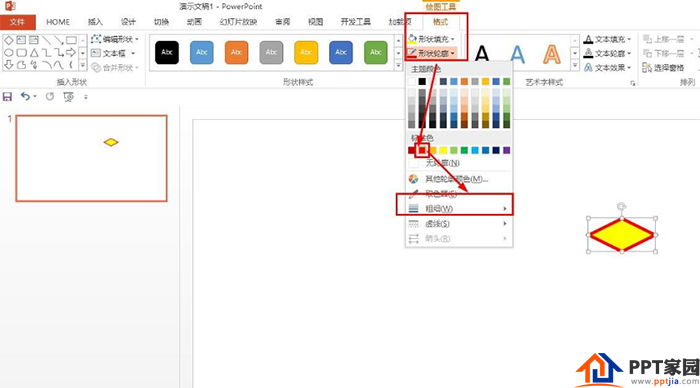Screen dimensions: 700x388
Task: Open 文本轮廓 (Text Outline) dropdown
Action: [608, 54]
